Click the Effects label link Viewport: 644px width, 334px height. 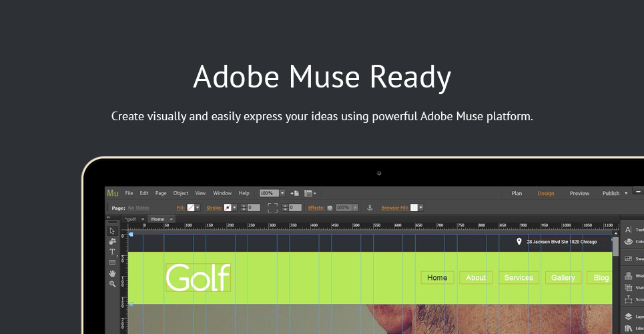[316, 208]
